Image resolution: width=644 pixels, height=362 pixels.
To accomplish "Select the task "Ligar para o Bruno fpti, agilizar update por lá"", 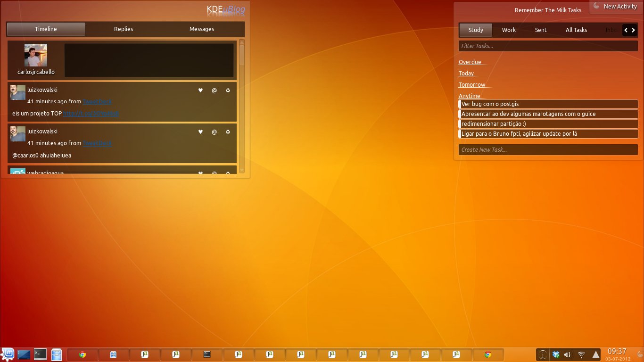I will pos(548,134).
